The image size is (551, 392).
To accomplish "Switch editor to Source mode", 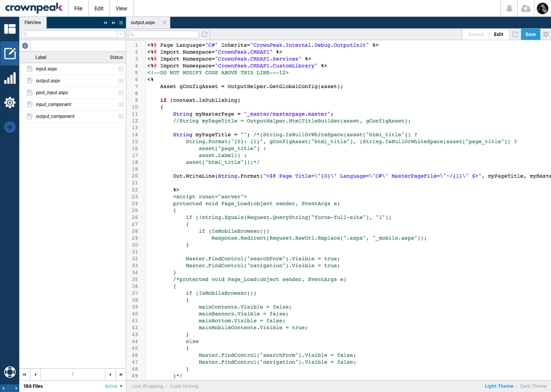I will (476, 34).
